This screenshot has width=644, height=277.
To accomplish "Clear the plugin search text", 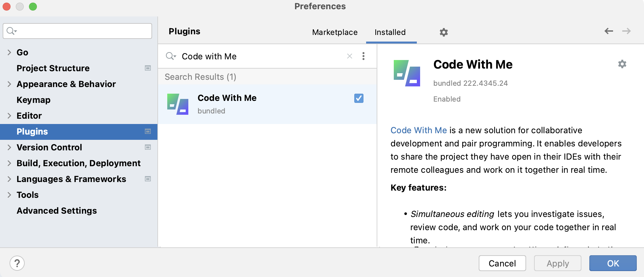I will 350,56.
